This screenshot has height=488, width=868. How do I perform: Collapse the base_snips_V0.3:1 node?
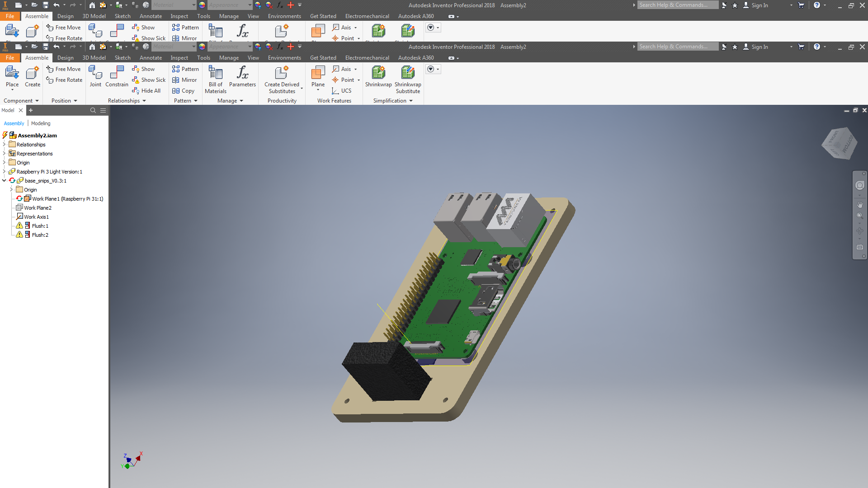coord(4,181)
